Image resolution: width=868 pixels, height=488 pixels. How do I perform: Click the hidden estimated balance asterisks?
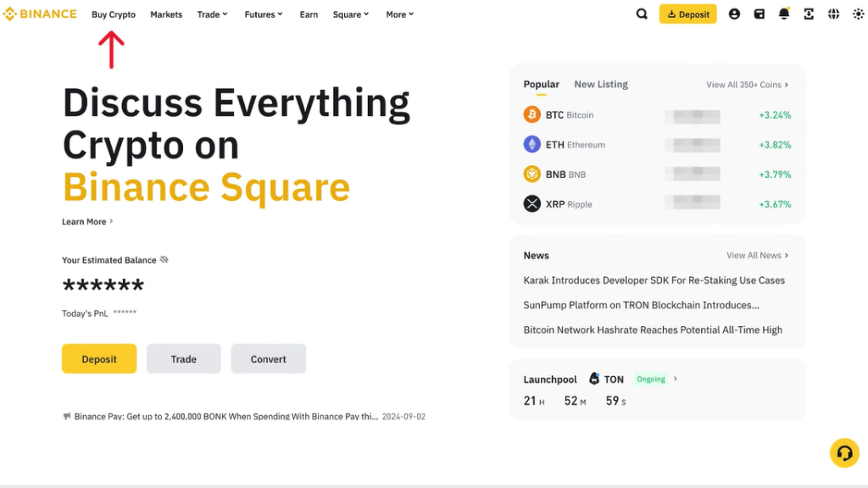pos(103,286)
